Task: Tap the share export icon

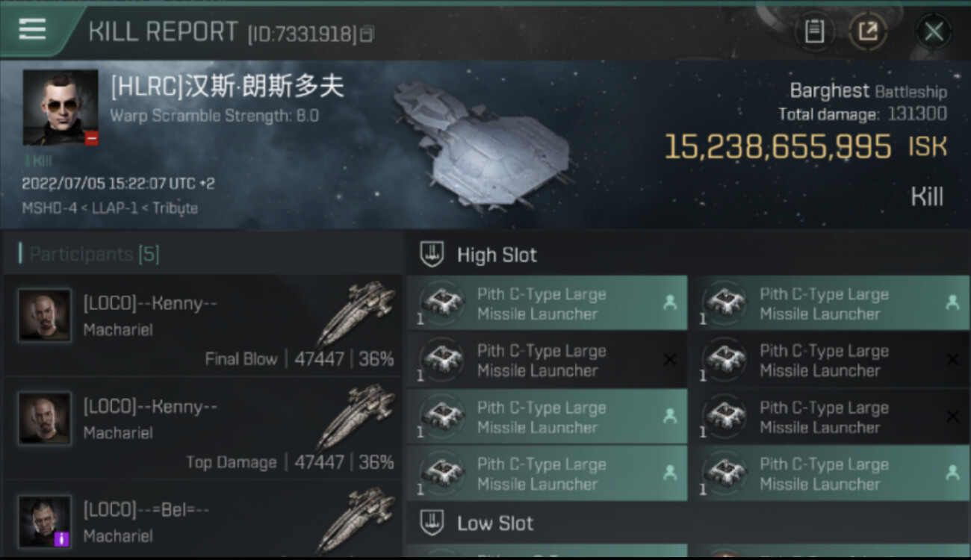Action: pyautogui.click(x=867, y=31)
